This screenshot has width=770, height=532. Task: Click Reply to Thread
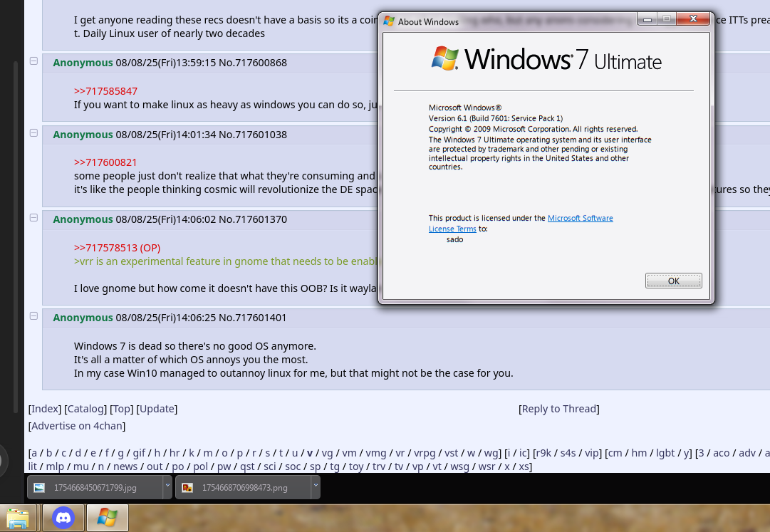[559, 409]
